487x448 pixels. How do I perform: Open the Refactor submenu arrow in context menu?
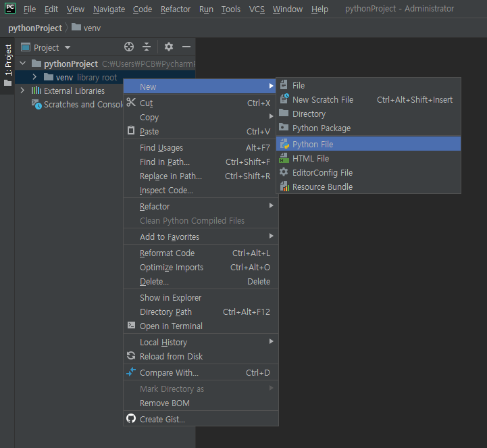[271, 205]
